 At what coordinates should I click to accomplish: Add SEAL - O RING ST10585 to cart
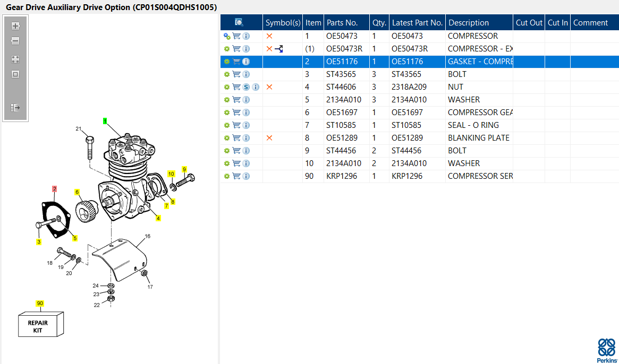[236, 125]
